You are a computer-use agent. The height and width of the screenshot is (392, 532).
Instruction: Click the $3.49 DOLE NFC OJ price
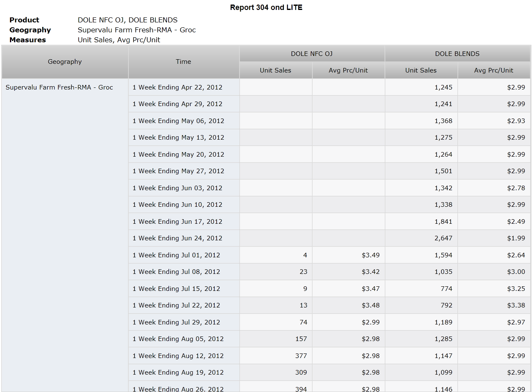point(348,255)
